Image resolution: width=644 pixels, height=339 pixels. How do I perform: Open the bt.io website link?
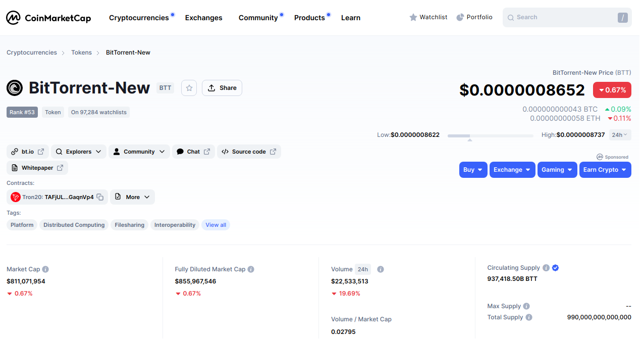(x=28, y=152)
